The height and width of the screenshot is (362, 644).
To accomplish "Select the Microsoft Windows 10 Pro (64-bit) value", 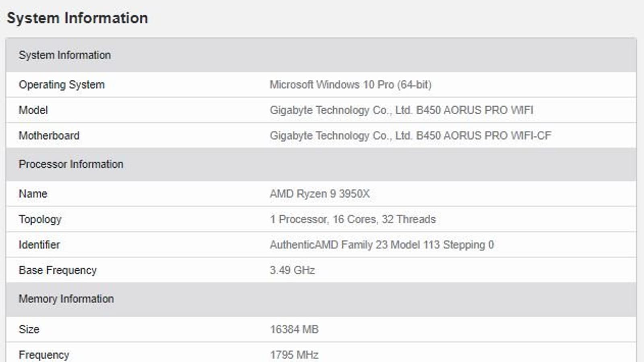I will (x=350, y=85).
